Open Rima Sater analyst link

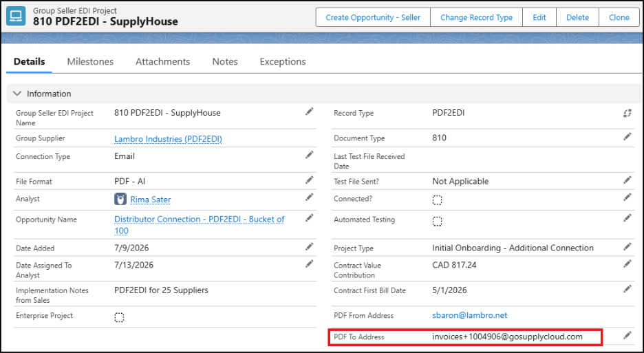click(150, 200)
